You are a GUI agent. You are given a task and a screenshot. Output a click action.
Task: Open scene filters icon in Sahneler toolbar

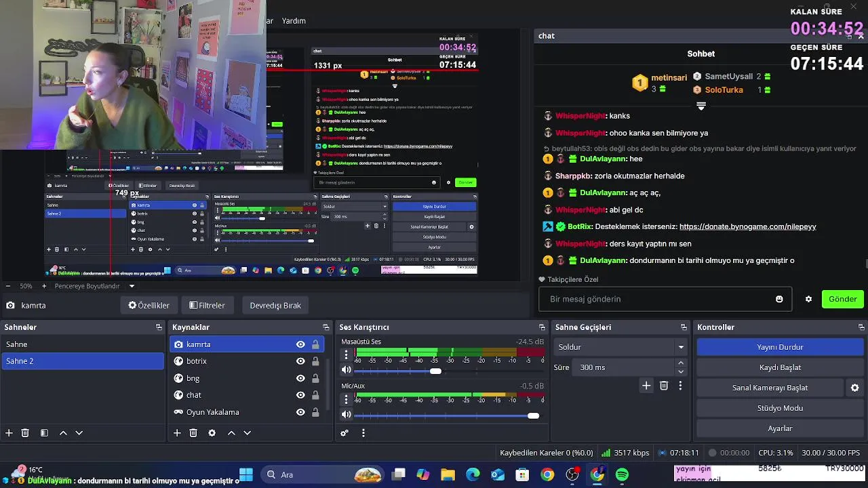(44, 433)
